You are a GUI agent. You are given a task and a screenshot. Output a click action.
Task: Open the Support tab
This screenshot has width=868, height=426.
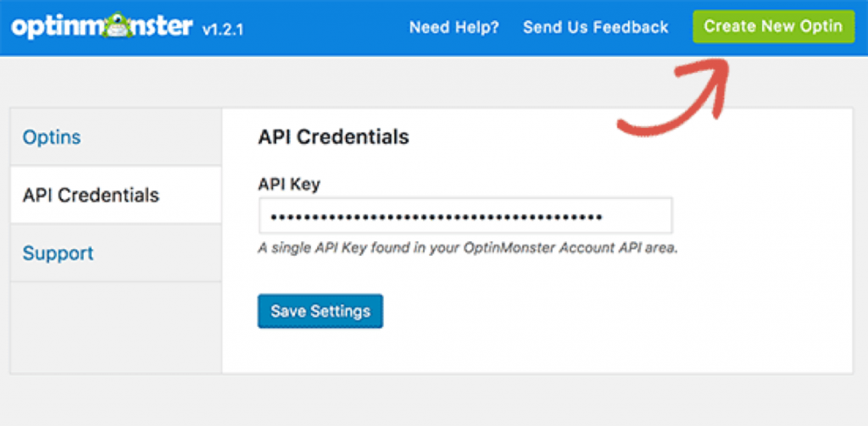58,253
